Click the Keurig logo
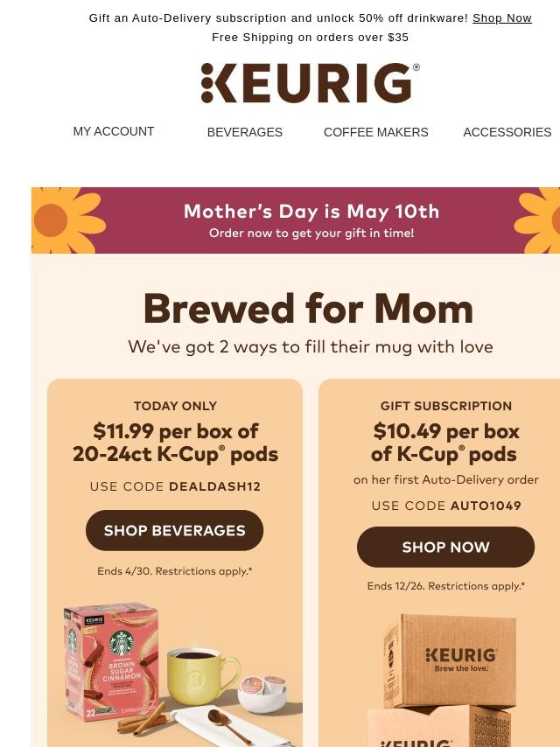Image resolution: width=560 pixels, height=747 pixels. coord(310,83)
